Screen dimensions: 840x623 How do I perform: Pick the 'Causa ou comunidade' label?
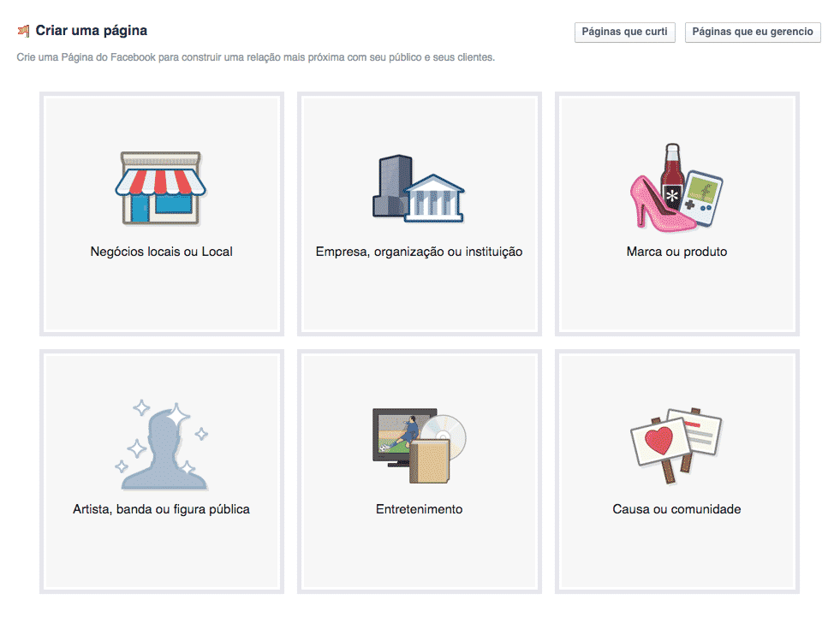coord(676,509)
